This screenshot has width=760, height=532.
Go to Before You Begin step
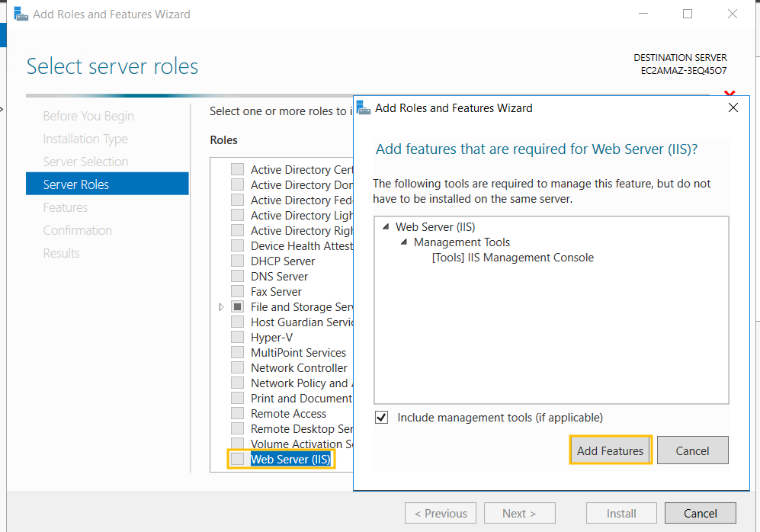pyautogui.click(x=88, y=117)
